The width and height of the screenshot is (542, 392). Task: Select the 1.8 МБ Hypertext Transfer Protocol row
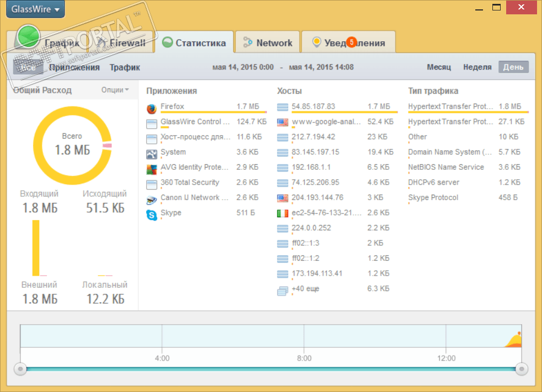click(468, 107)
